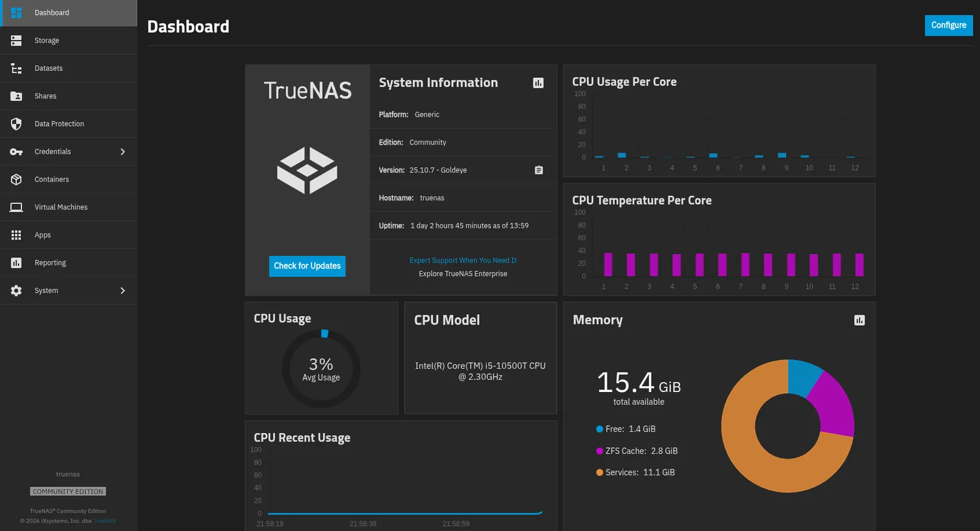Click the TrueNAS link in footer

[x=105, y=521]
